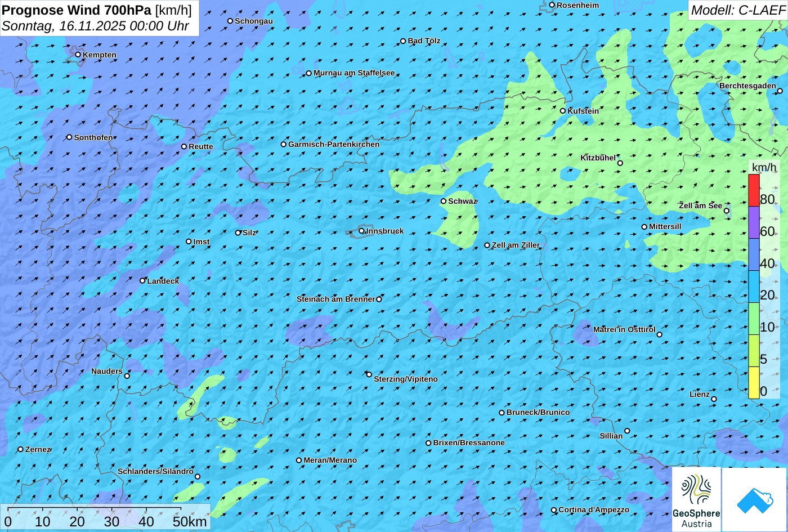Click the 'Bruneck/Brunico' label
Viewport: 788px width, 532px height.
(x=538, y=412)
